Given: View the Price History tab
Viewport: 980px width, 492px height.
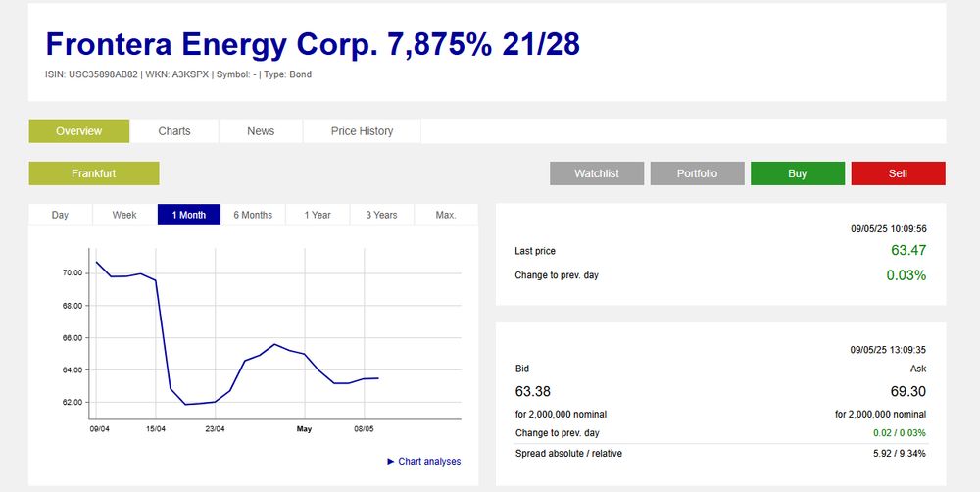Looking at the screenshot, I should [x=362, y=131].
